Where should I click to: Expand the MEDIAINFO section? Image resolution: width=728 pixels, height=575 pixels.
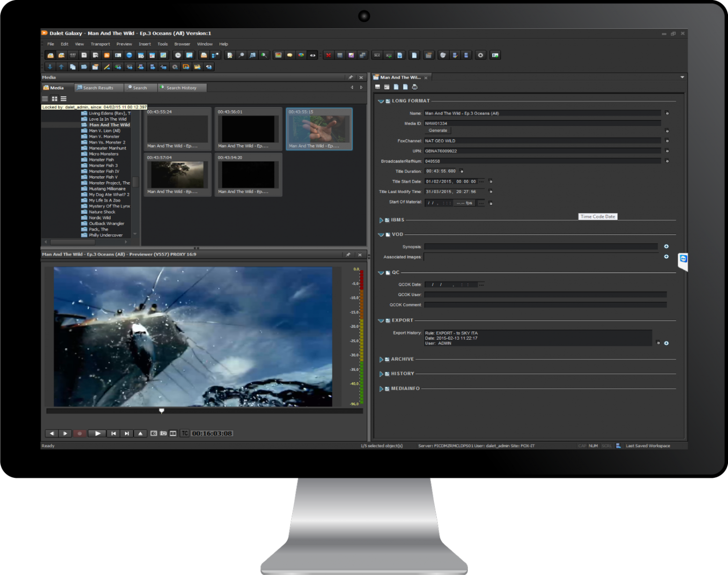coord(381,389)
